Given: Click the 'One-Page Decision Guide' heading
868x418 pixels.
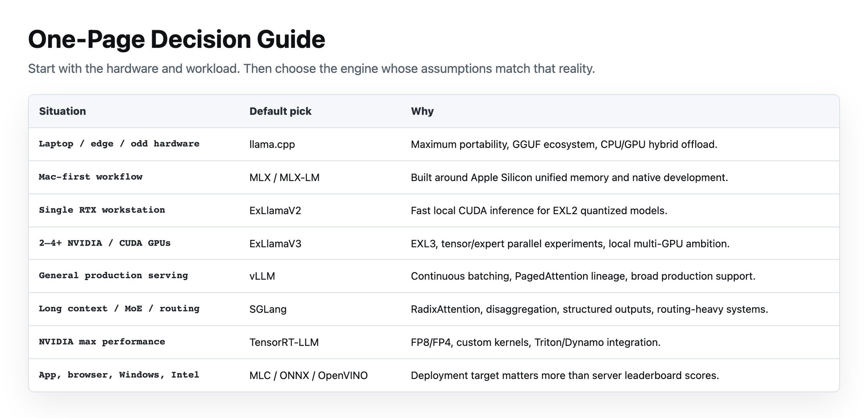Looking at the screenshot, I should (176, 39).
